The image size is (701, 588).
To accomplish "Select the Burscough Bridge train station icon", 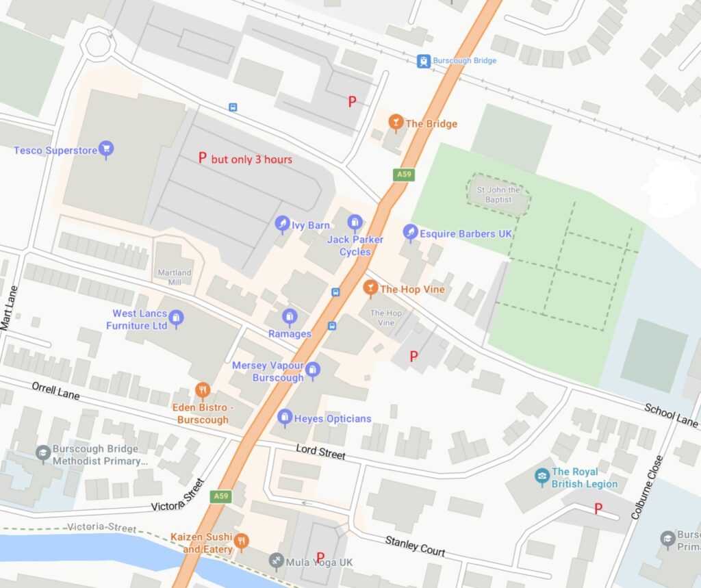I will [x=423, y=61].
